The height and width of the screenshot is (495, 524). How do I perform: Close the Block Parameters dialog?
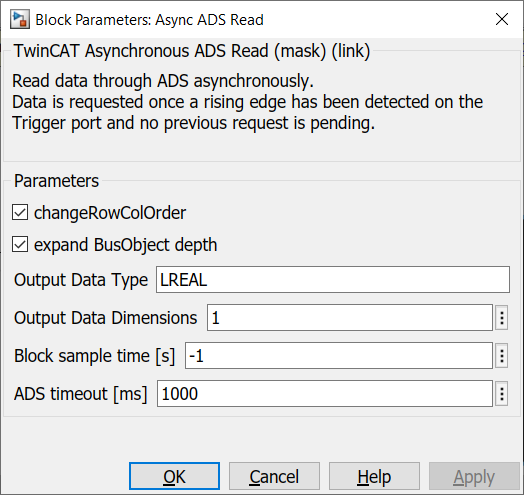tap(502, 19)
